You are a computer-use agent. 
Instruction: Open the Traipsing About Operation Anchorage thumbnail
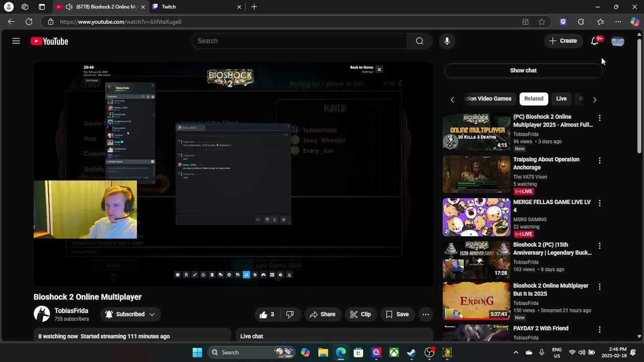[476, 174]
